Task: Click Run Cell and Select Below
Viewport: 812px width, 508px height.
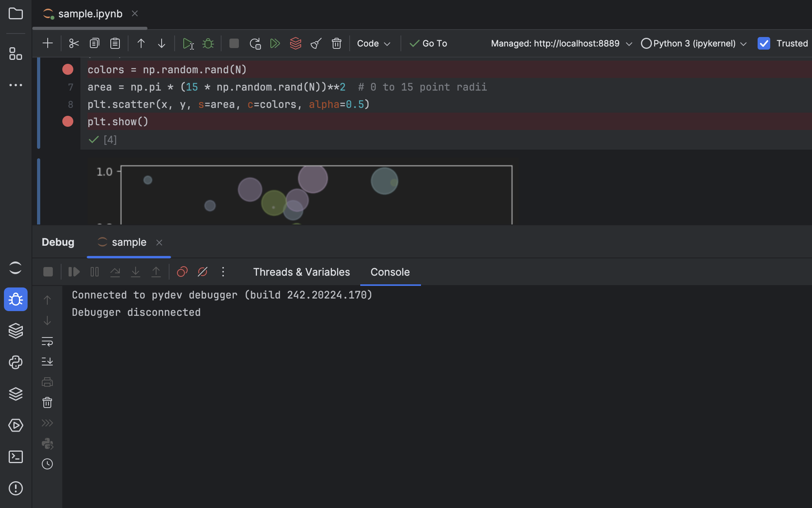Action: pos(188,43)
